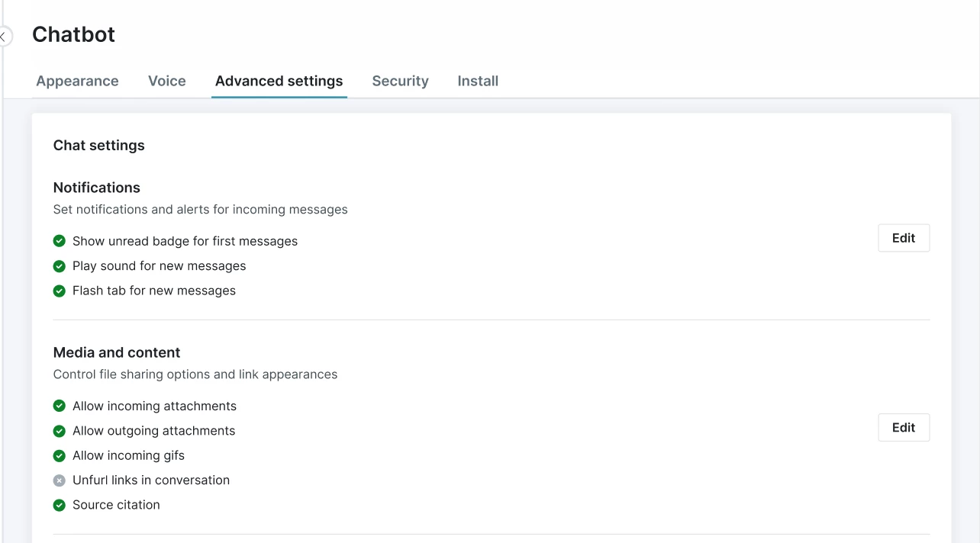Click 'Allow incoming gifs' text
Screen dimensions: 980x543
point(129,455)
